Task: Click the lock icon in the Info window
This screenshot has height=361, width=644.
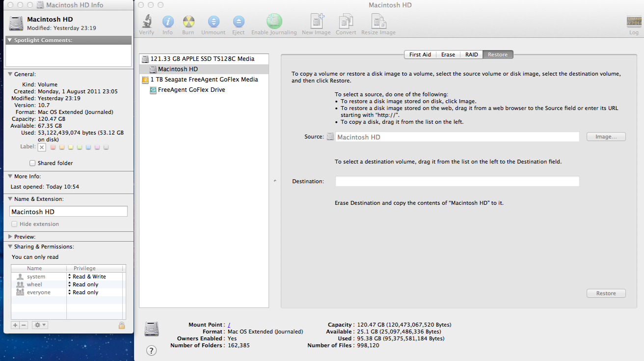Action: pyautogui.click(x=122, y=325)
